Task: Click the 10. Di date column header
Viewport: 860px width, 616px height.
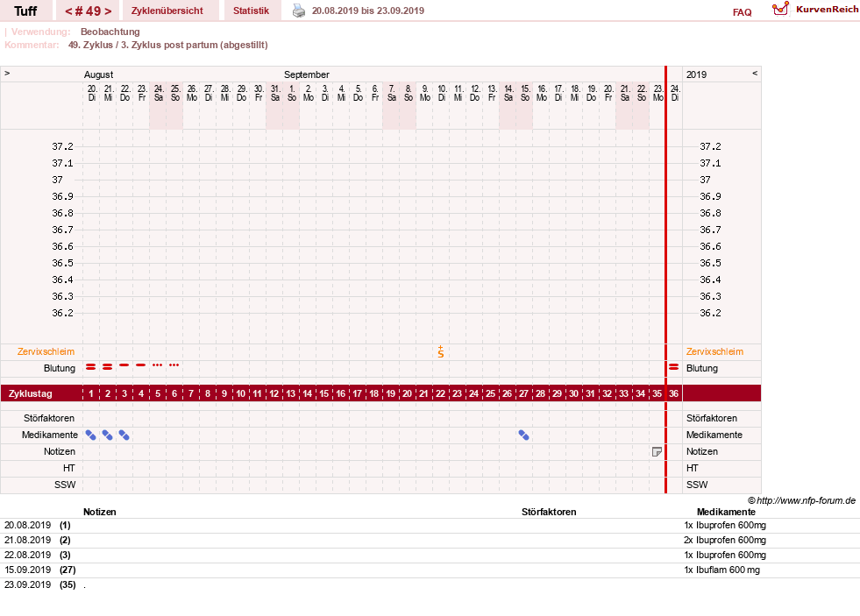Action: click(442, 93)
